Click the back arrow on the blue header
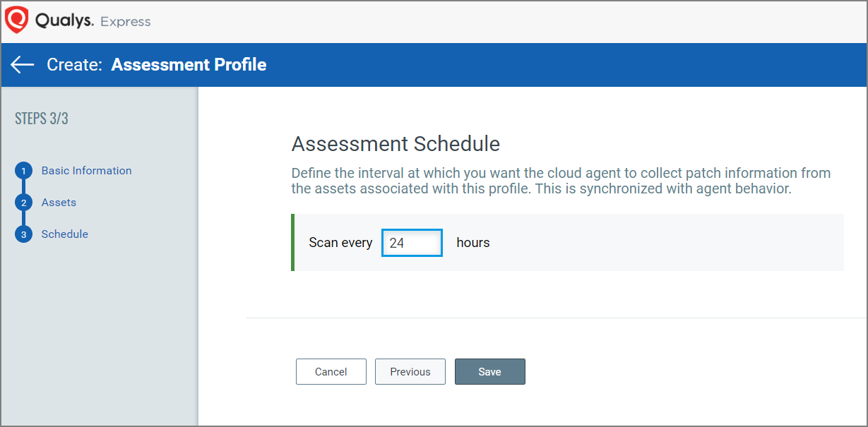This screenshot has height=427, width=868. 21,65
